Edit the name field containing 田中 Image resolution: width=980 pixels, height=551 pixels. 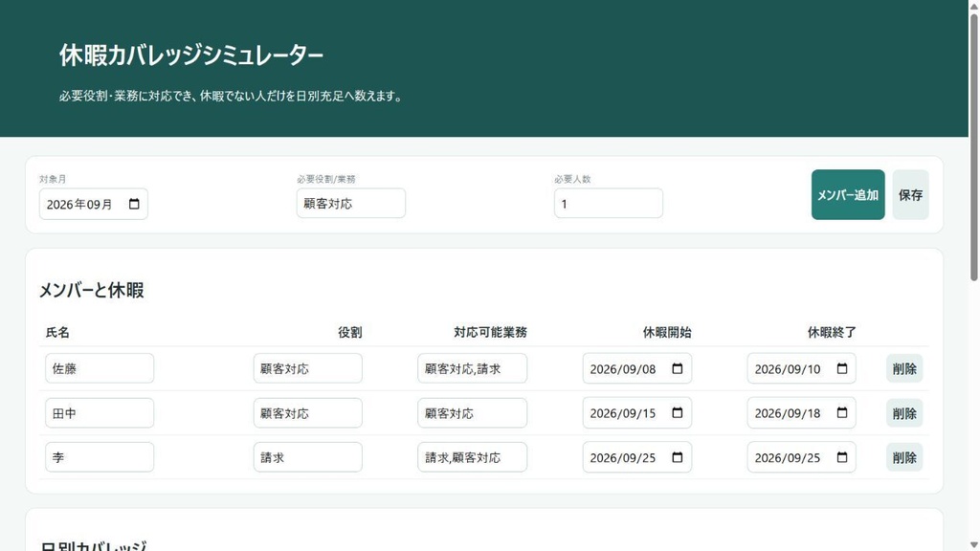(x=100, y=413)
